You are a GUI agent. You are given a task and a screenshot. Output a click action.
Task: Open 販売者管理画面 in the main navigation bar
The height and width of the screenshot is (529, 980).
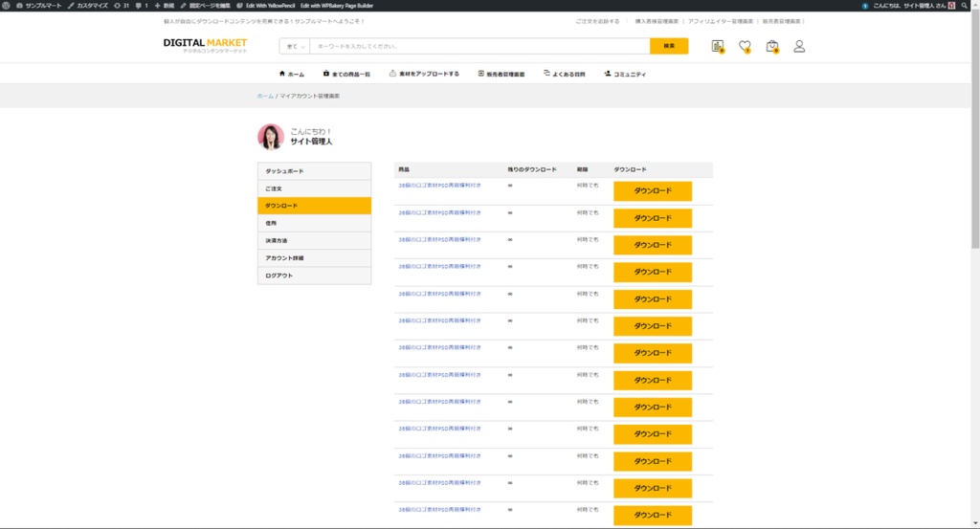point(501,74)
